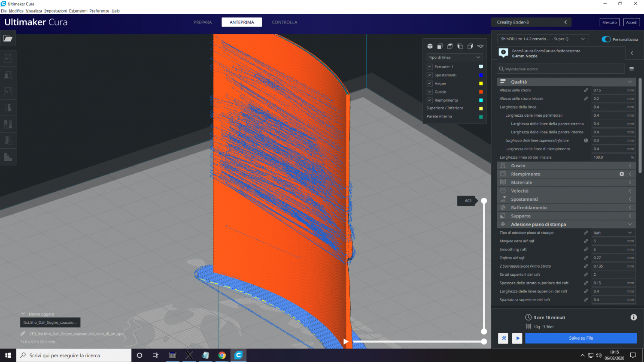Collapse the Adesione piano di stampa section
The image size is (644, 362).
pyautogui.click(x=566, y=224)
